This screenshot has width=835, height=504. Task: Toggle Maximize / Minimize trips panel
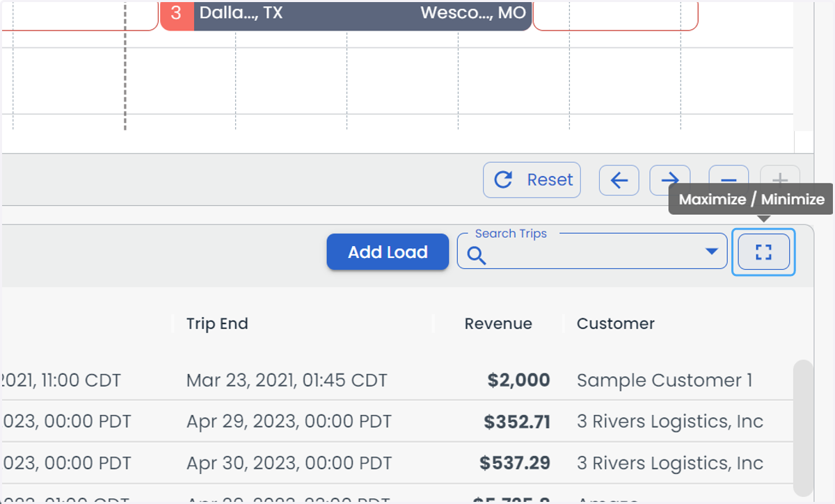[763, 252]
